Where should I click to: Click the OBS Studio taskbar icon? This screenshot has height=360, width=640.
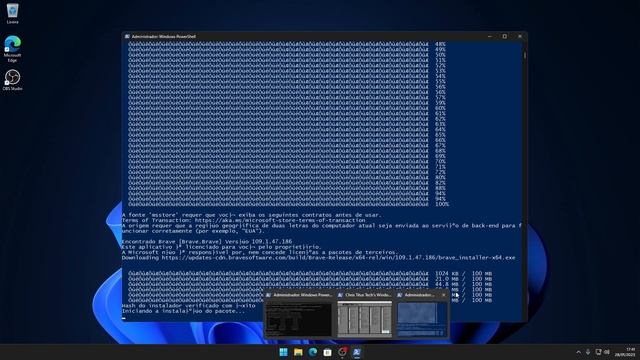(x=342, y=352)
